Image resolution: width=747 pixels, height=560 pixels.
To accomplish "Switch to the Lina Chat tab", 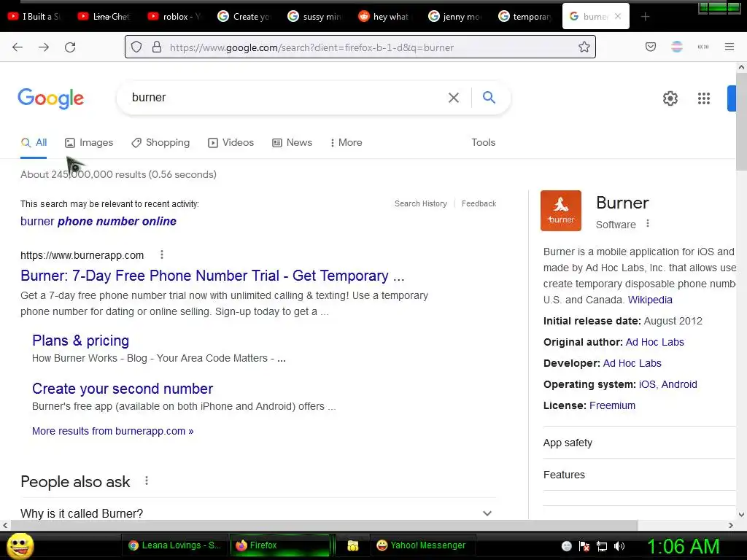I will point(104,17).
